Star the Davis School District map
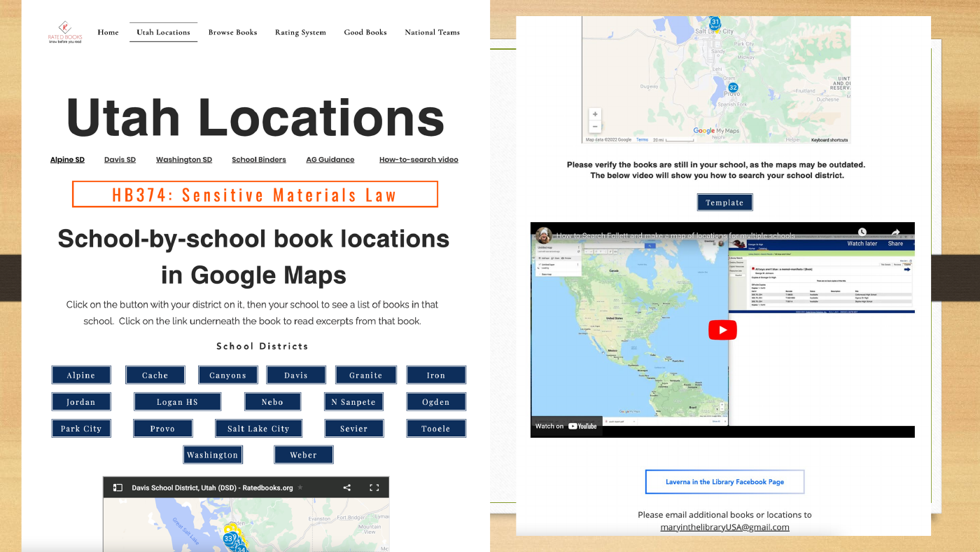This screenshot has width=980, height=552. point(300,488)
